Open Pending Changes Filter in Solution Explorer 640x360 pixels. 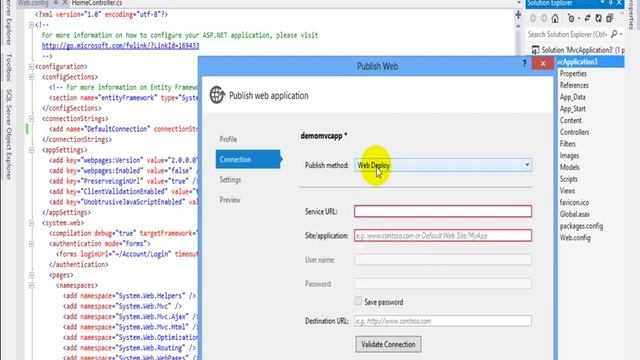pyautogui.click(x=571, y=18)
